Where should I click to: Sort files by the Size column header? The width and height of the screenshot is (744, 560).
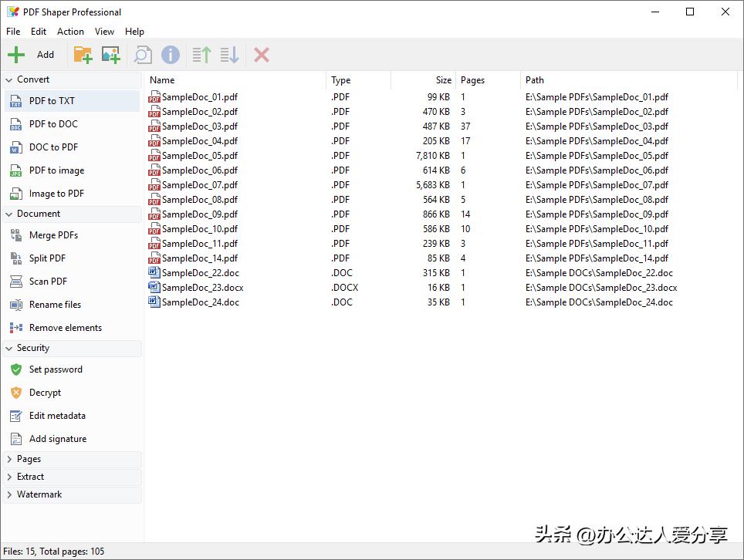[x=423, y=80]
